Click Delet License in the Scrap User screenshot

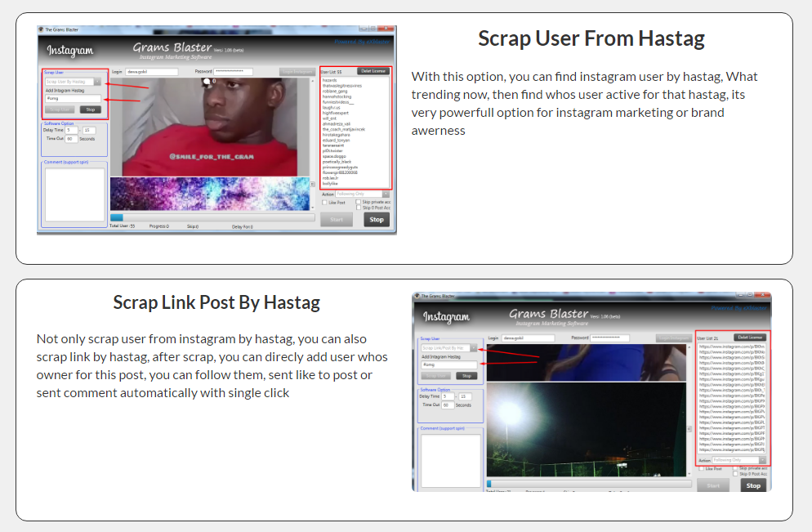coord(373,71)
